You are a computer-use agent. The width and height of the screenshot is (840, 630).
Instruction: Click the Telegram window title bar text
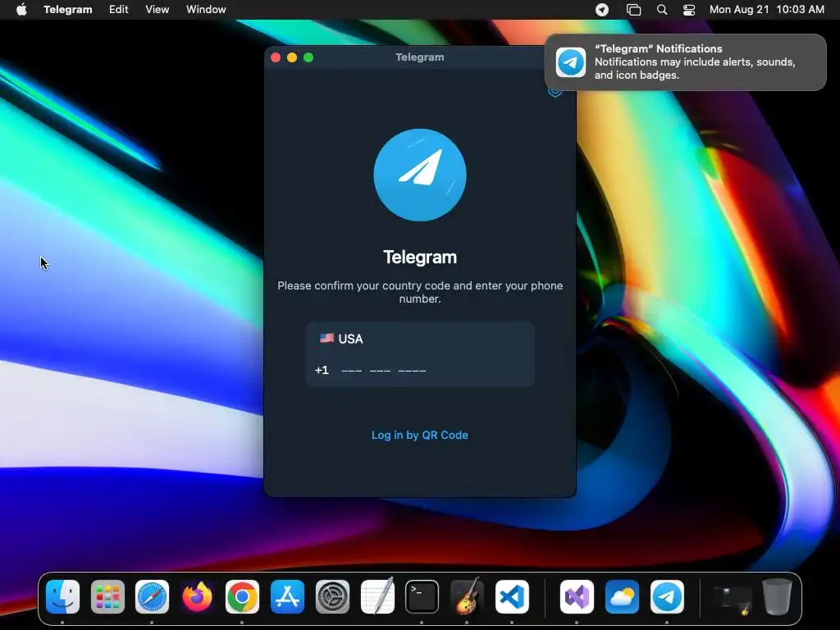pos(420,57)
